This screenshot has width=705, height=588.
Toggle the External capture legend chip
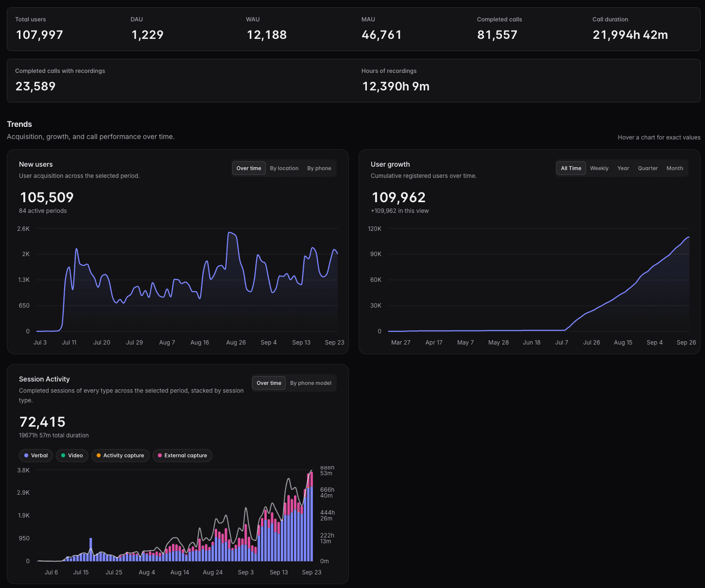point(182,455)
